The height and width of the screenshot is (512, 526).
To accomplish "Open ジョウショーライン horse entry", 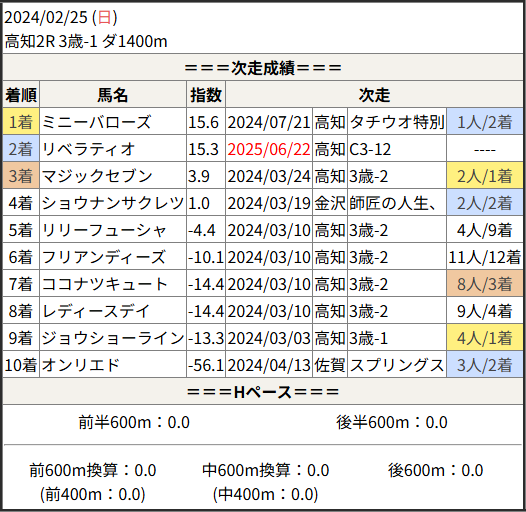I will (113, 338).
